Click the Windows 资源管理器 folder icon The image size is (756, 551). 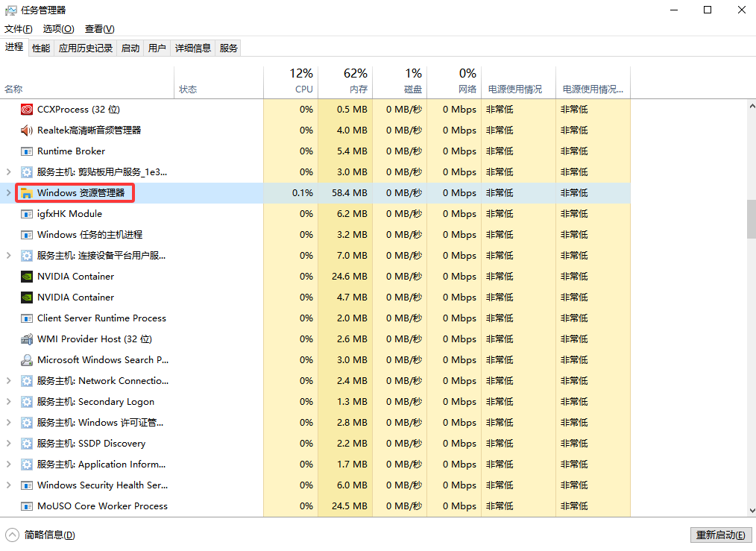pos(27,193)
